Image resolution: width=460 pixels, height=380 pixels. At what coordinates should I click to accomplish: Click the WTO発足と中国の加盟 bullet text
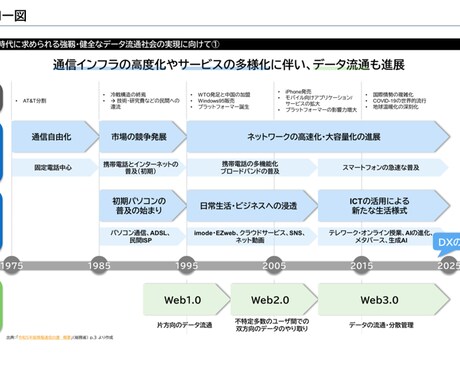click(224, 95)
